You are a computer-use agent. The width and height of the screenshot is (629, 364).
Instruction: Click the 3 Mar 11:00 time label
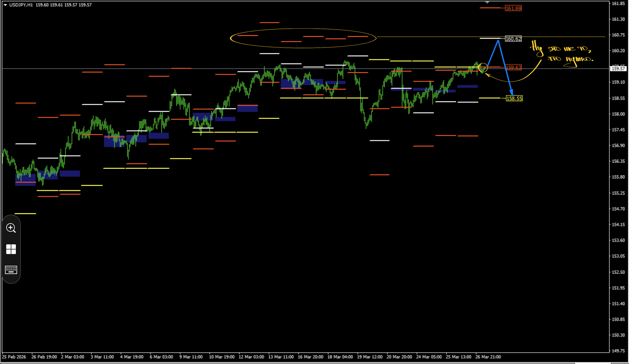[x=102, y=357]
